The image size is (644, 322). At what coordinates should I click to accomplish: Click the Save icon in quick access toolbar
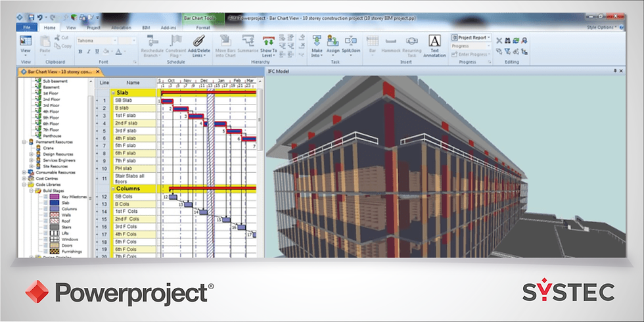tap(31, 18)
